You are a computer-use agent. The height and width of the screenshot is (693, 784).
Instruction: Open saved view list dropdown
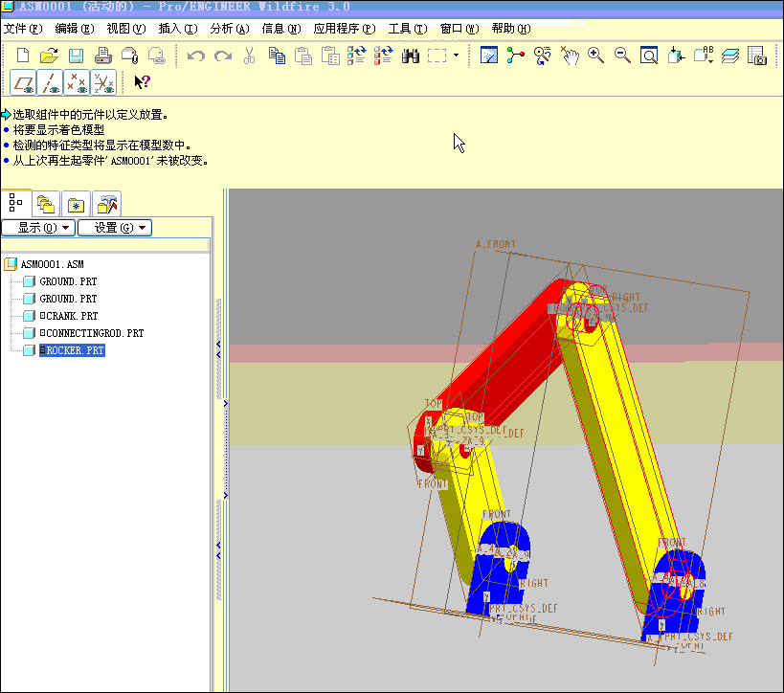coord(704,56)
